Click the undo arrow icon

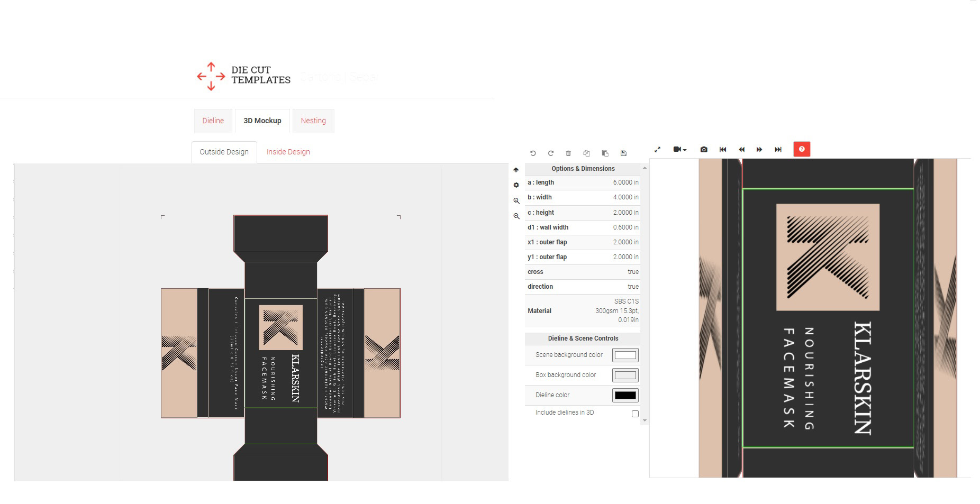point(533,153)
